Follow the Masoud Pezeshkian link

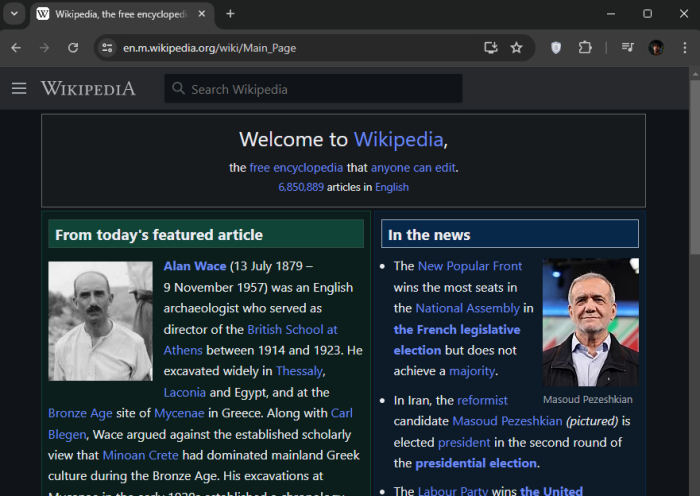(507, 421)
